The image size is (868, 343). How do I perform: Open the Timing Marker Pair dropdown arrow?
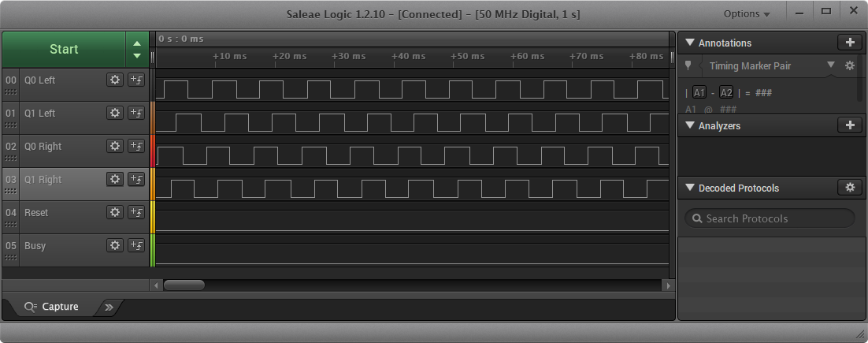coord(830,65)
